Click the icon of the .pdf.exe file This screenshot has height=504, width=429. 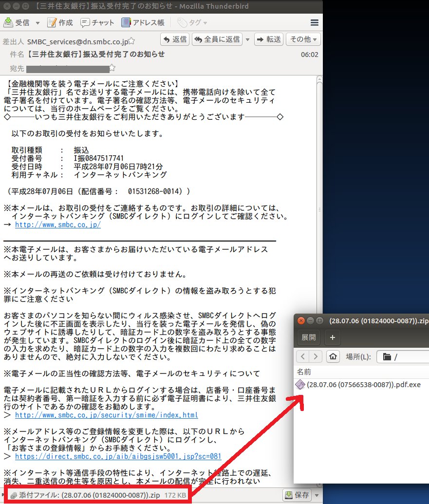pos(300,384)
